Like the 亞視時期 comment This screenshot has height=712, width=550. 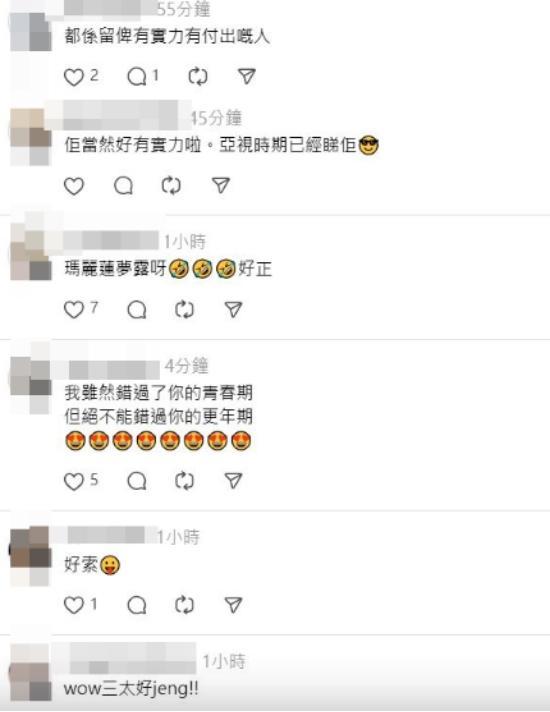click(x=74, y=186)
